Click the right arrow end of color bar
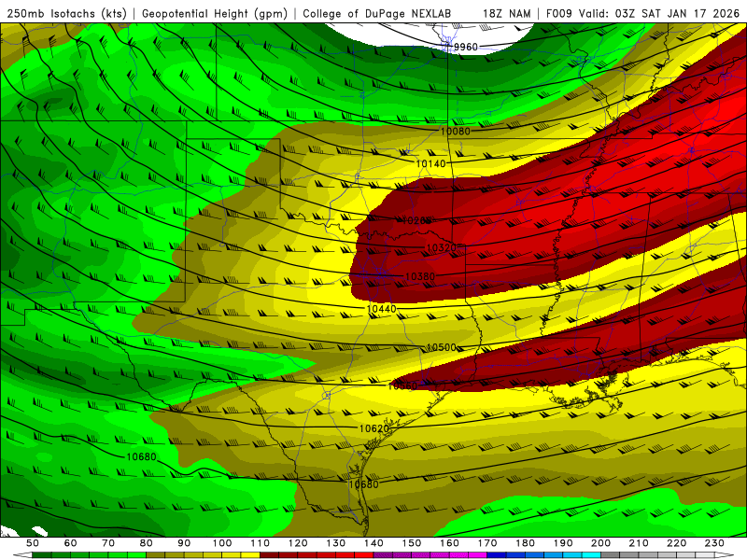Viewport: 747px width, 560px height. pos(725,554)
